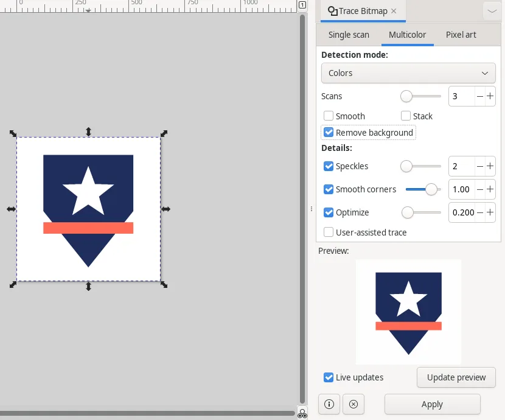Click the horizontal canvas scrollbar
Viewport: 505px width, 420px height.
point(147,413)
